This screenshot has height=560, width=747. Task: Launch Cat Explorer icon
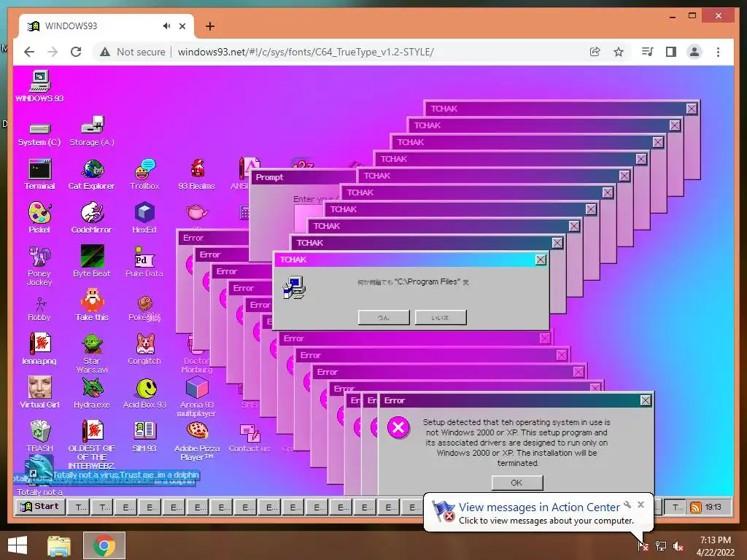(92, 175)
